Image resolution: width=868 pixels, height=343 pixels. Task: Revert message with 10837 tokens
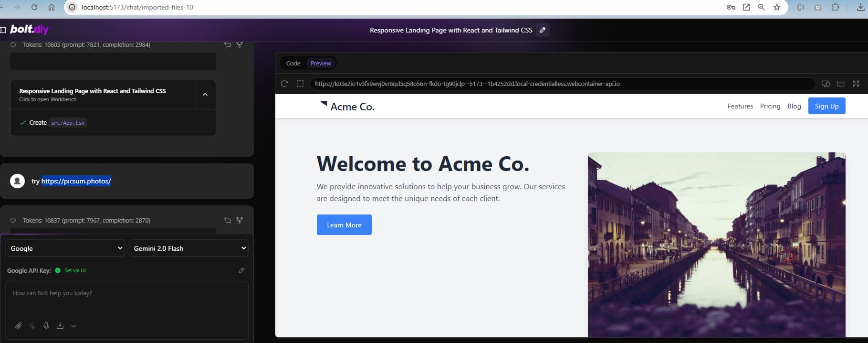[x=228, y=220]
